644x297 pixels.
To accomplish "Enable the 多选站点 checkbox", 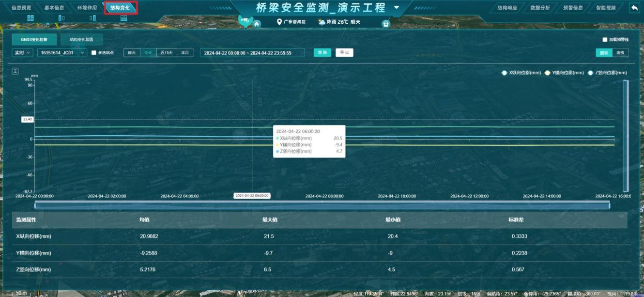I will [x=94, y=53].
